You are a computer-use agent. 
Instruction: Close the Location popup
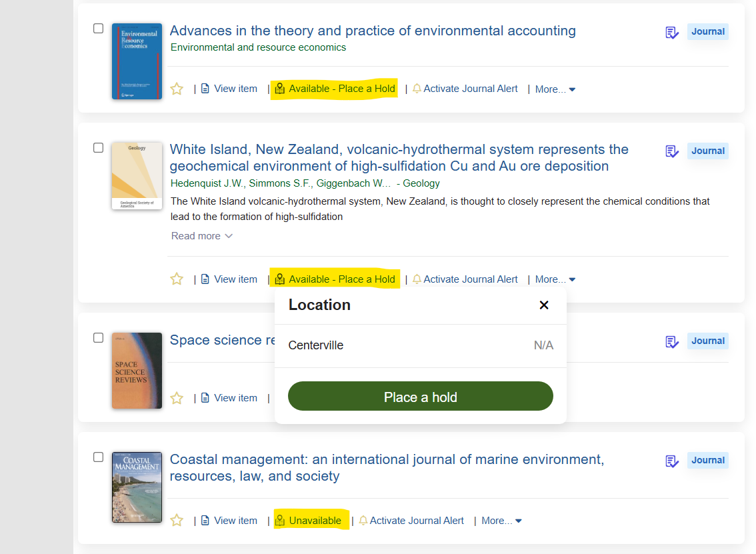pyautogui.click(x=544, y=305)
